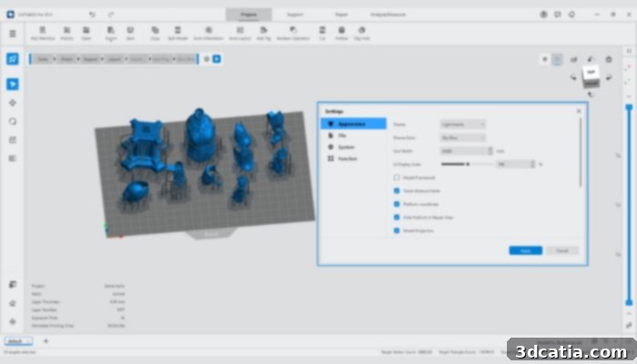Toggle the second checkbox under Model Framework
Screen dimensions: 637x364
[397, 190]
